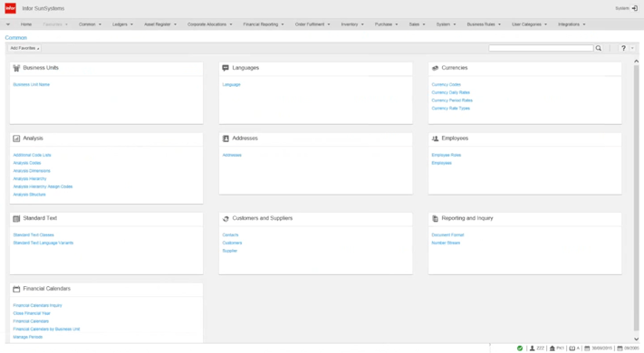Click the search magnifier icon
The image size is (644, 353).
[599, 48]
